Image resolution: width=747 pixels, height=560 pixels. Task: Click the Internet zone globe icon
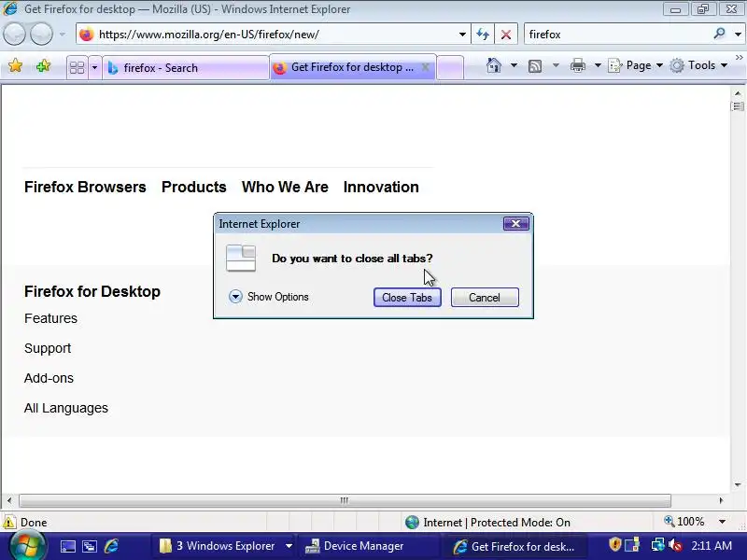pos(412,523)
